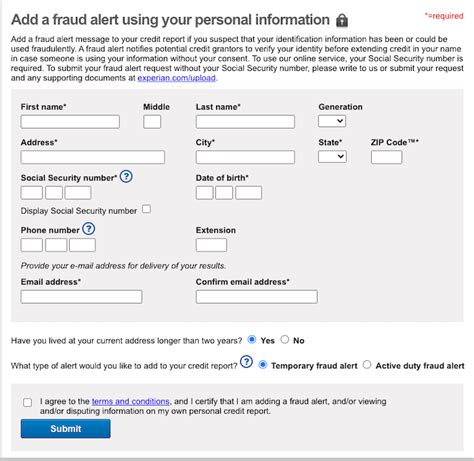Choose Active duty fraud alert option
The height and width of the screenshot is (461, 474).
tap(367, 365)
